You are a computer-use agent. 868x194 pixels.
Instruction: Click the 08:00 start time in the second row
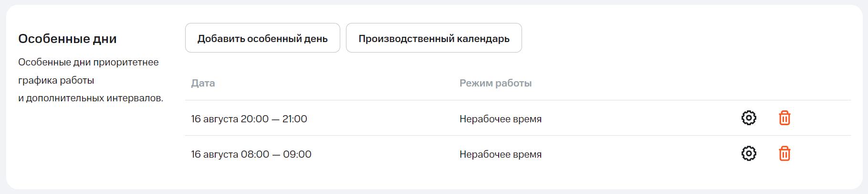click(255, 154)
